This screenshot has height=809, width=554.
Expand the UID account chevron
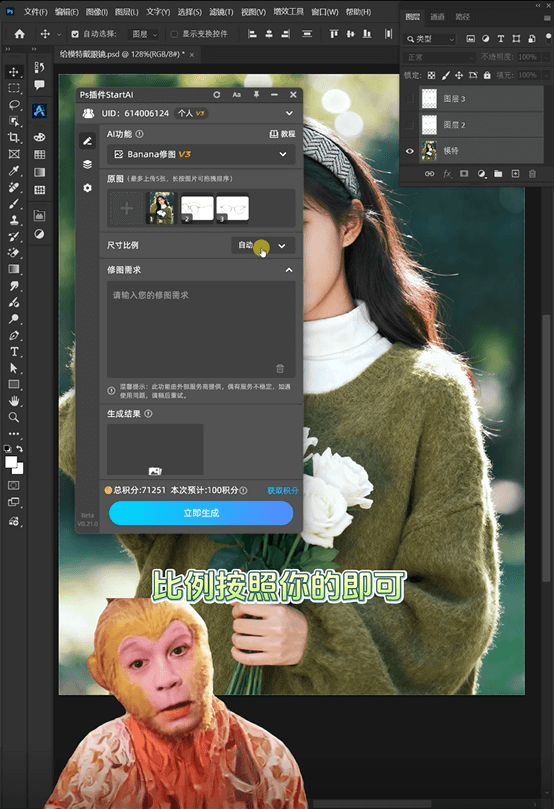[x=289, y=113]
